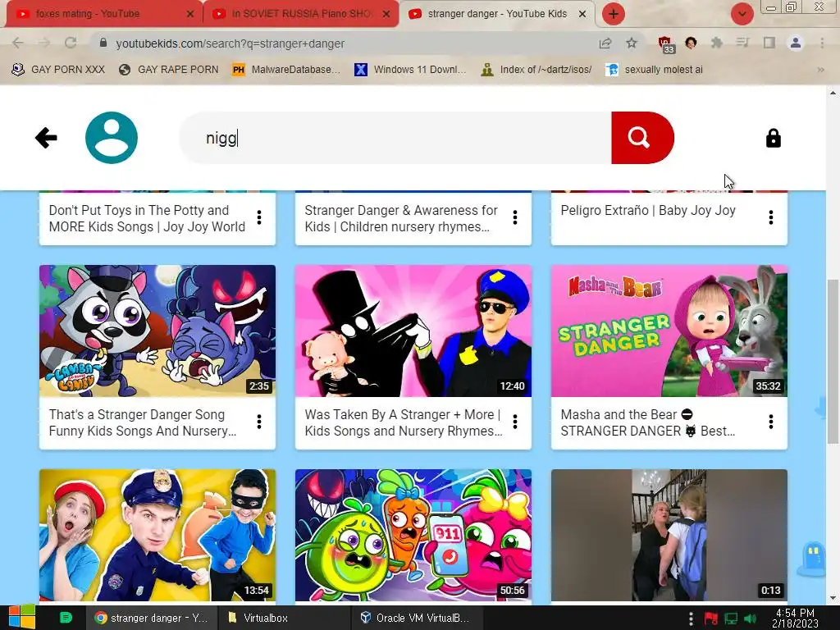Open options for Don't Put Toys in The Potty
The width and height of the screenshot is (840, 630).
pos(259,217)
